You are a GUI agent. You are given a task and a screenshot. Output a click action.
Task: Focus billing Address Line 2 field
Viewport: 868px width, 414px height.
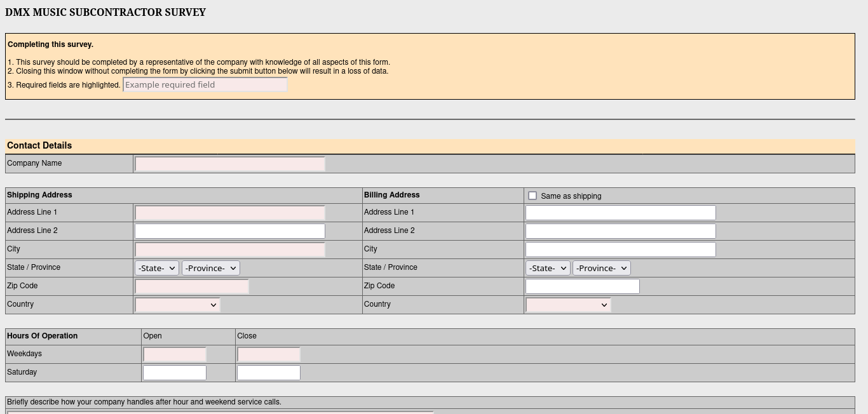[x=620, y=231]
